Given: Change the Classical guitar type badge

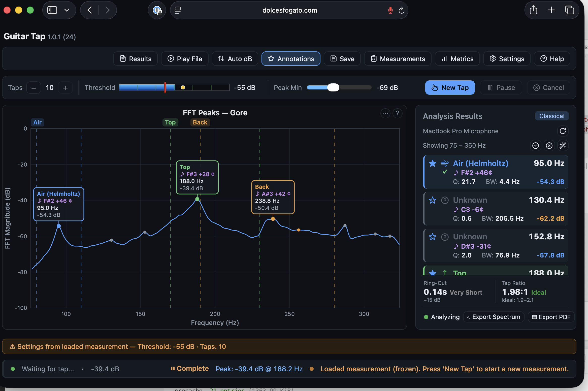Looking at the screenshot, I should coord(552,116).
